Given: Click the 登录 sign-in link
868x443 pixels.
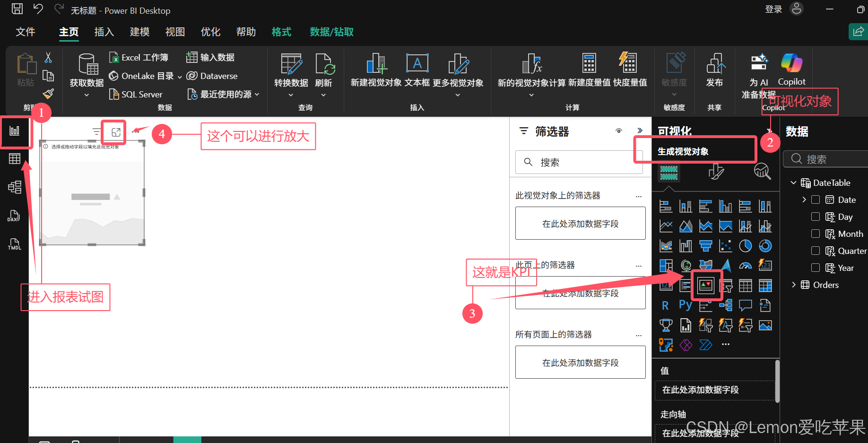Looking at the screenshot, I should coord(773,9).
